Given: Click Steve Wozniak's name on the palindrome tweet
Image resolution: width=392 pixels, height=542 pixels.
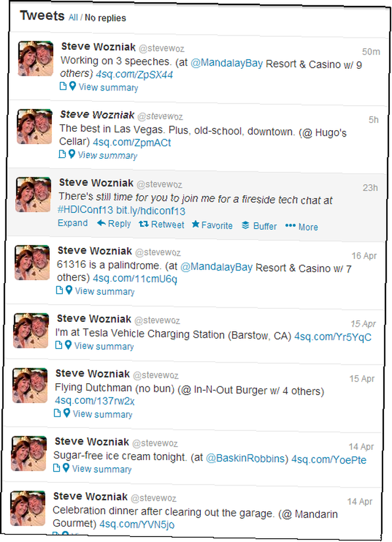Looking at the screenshot, I should [95, 250].
